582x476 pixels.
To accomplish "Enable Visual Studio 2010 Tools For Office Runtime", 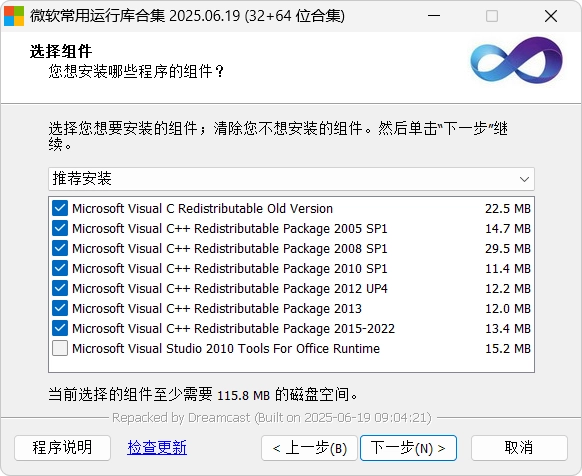I will click(60, 348).
